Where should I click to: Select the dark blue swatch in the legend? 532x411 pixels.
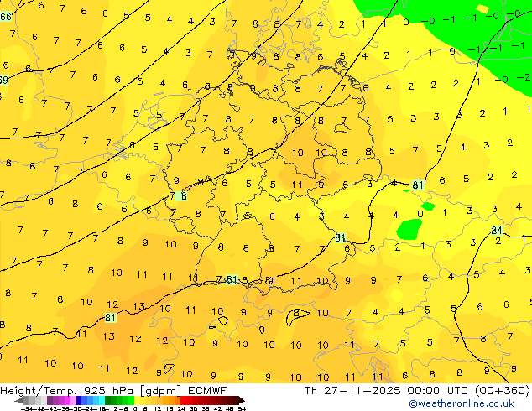coord(79,400)
